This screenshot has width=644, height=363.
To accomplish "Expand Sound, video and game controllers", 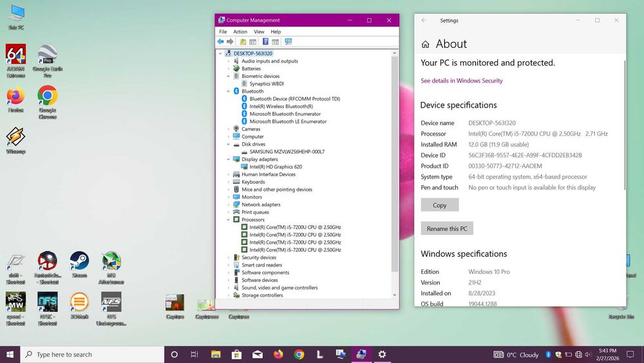I will coord(229,288).
